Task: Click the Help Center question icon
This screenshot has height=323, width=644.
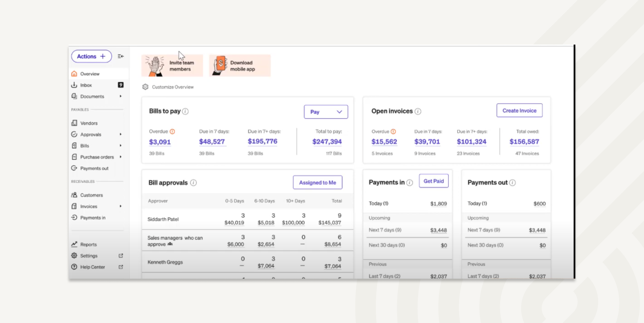Action: tap(74, 267)
